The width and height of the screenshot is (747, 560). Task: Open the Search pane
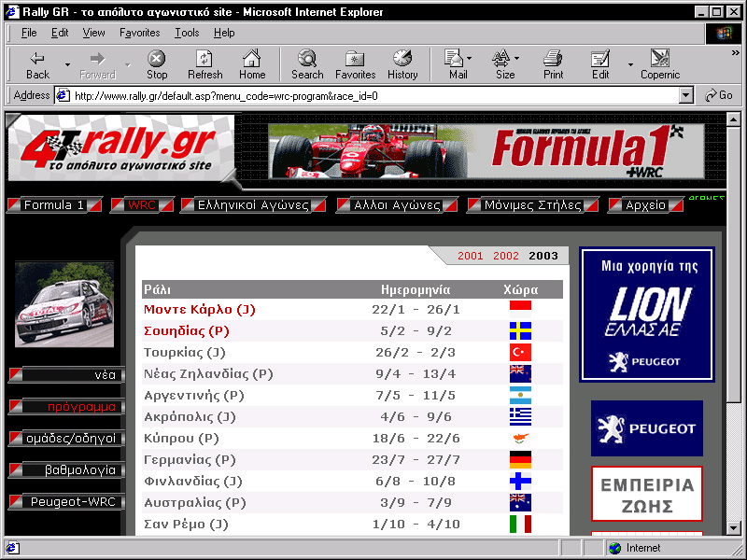pos(307,65)
